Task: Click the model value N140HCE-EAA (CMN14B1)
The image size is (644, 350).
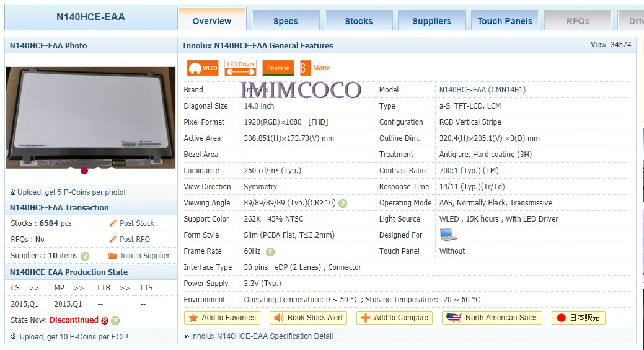Action: click(482, 89)
